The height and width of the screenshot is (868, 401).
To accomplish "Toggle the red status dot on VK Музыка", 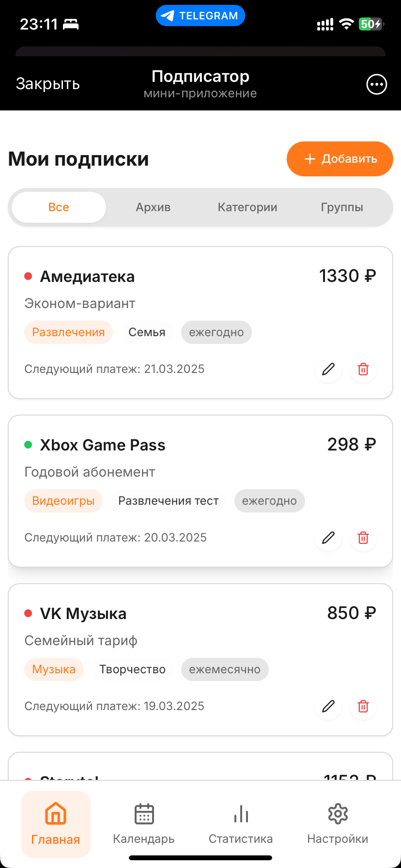I will pos(28,613).
